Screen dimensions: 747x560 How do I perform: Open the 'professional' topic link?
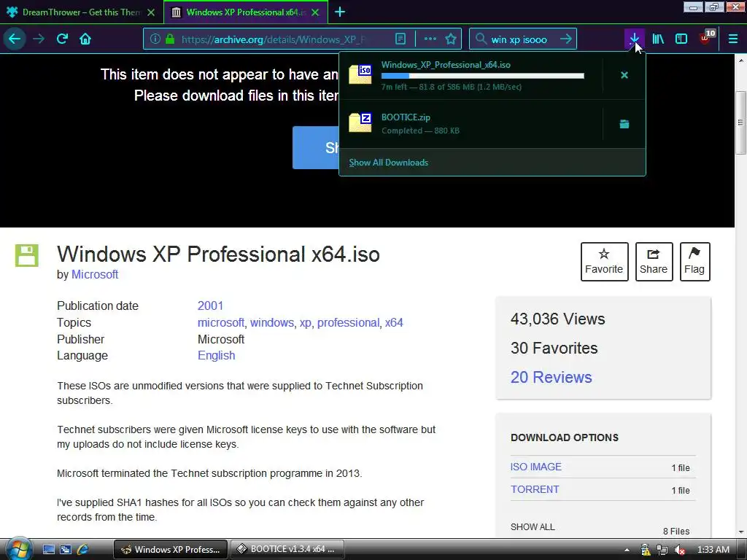(348, 322)
